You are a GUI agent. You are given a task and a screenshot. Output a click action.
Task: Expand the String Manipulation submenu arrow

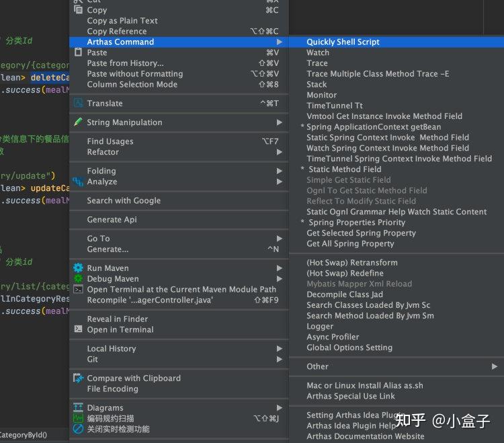280,122
